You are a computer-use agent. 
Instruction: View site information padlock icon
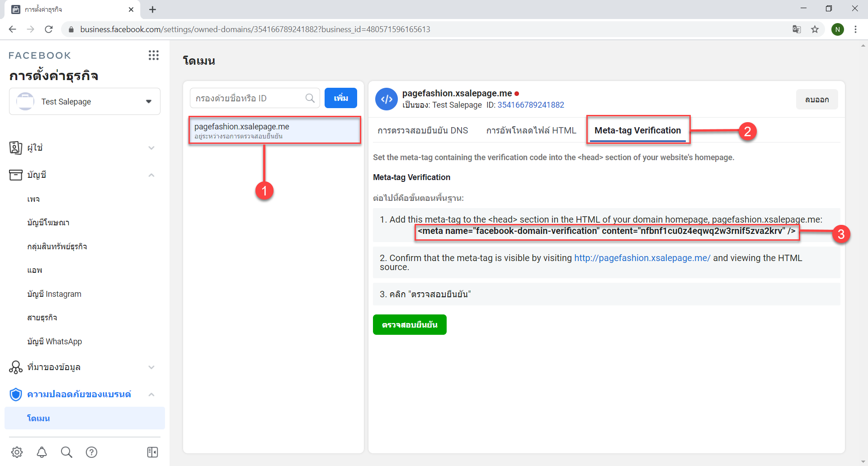pos(71,29)
